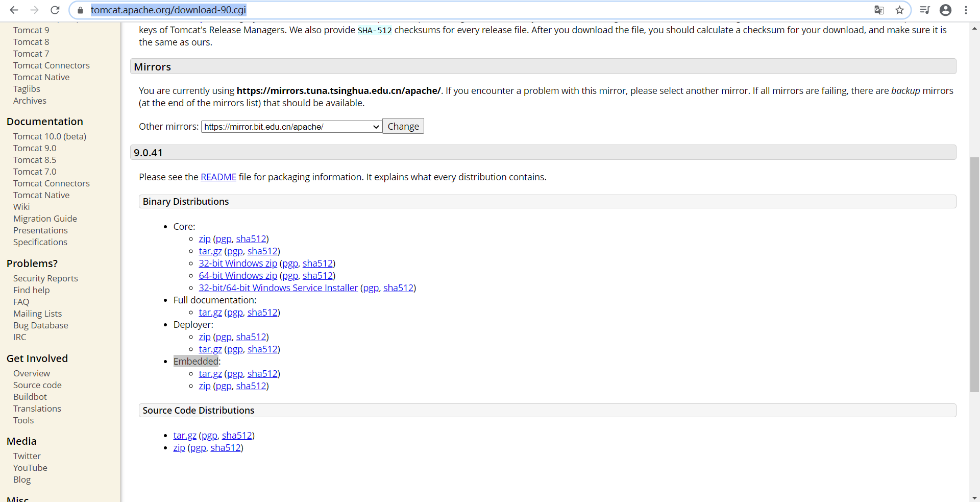The height and width of the screenshot is (502, 980).
Task: Click scrollbar down arrow
Action: (x=974, y=497)
